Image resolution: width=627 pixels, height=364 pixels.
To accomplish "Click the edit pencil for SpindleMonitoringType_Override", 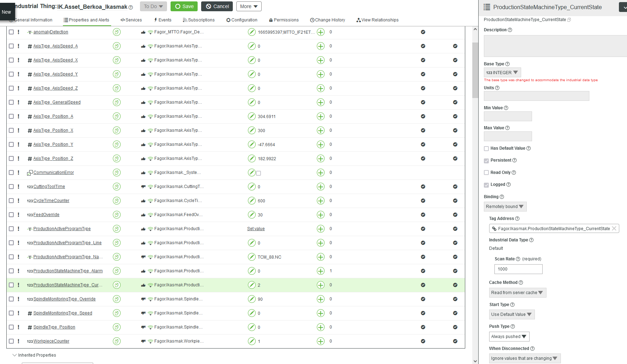I will [252, 299].
